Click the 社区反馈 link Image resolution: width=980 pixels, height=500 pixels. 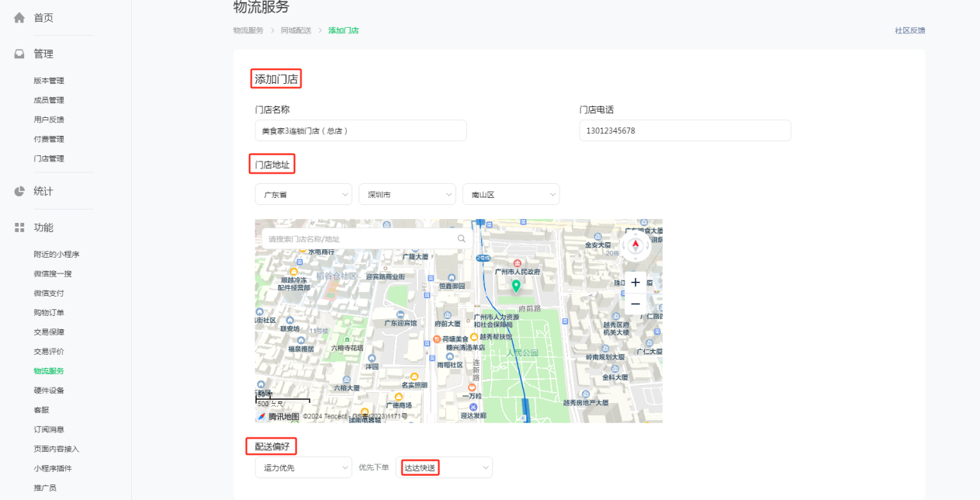coord(909,31)
